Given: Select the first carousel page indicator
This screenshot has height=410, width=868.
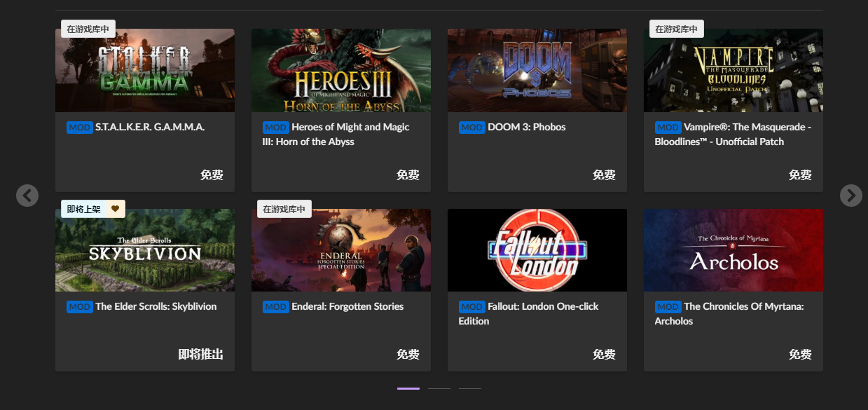Looking at the screenshot, I should (x=408, y=388).
